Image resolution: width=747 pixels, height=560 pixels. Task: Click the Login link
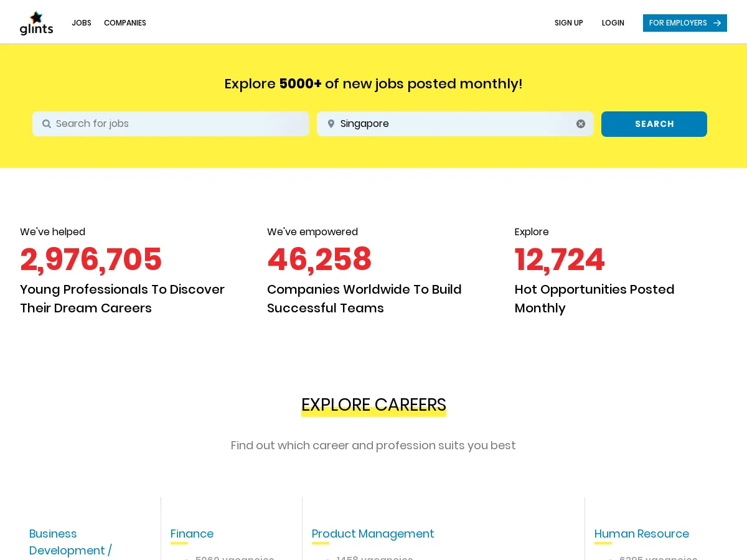pyautogui.click(x=613, y=23)
